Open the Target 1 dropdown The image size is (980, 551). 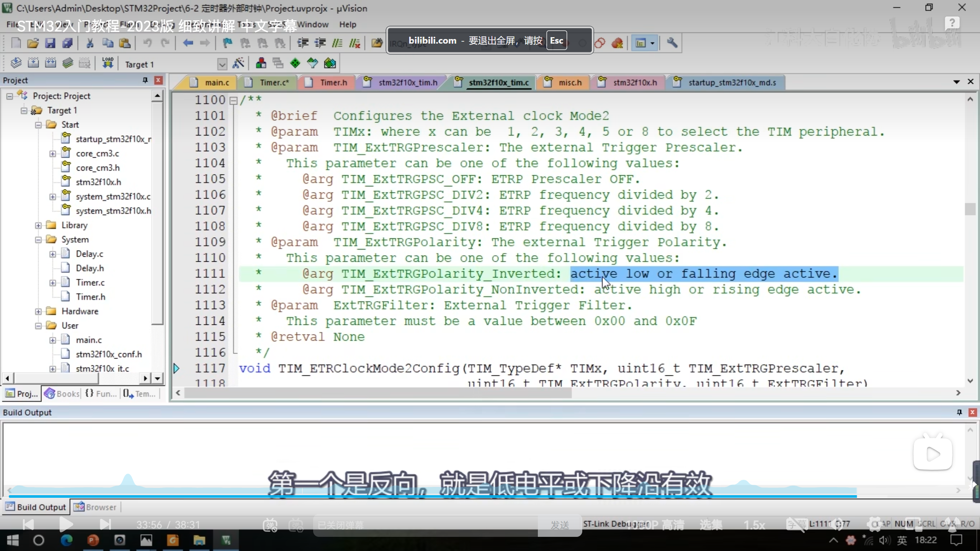click(222, 64)
